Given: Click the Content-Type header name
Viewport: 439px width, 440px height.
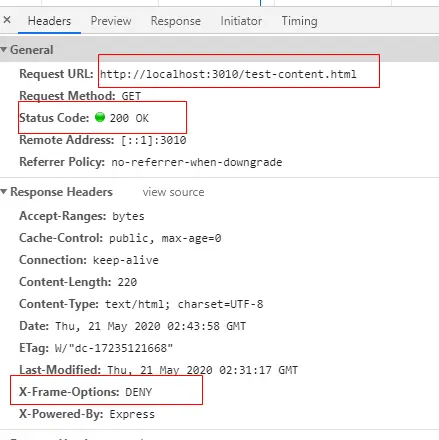Looking at the screenshot, I should 59,304.
